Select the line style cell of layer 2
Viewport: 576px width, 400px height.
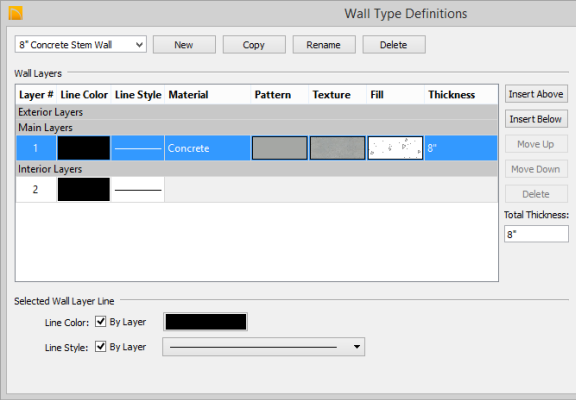[x=138, y=190]
